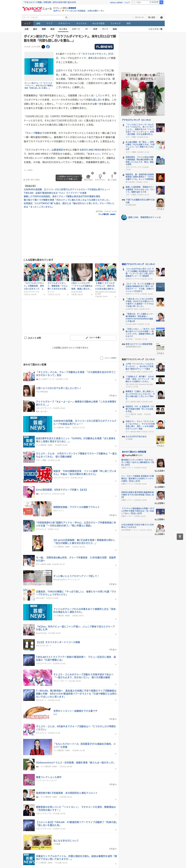Open the settings gear icon
The width and height of the screenshot is (186, 868).
[x=161, y=18]
